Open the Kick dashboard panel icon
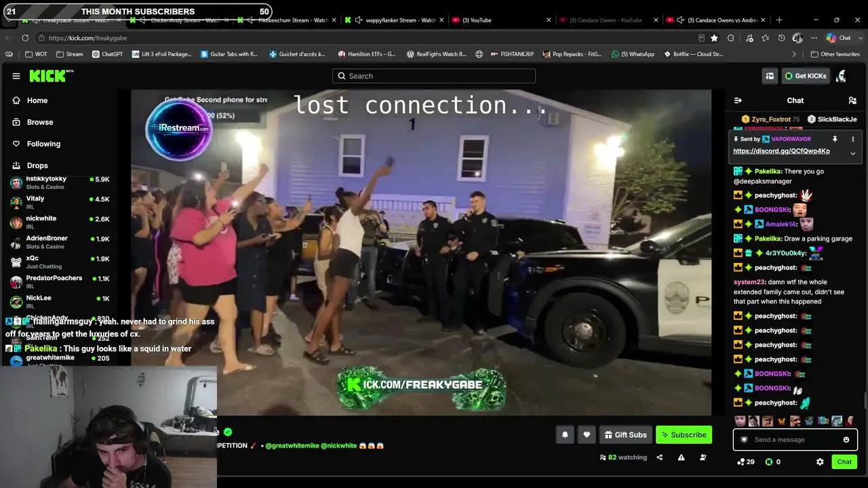The height and width of the screenshot is (488, 868). pyautogui.click(x=770, y=76)
